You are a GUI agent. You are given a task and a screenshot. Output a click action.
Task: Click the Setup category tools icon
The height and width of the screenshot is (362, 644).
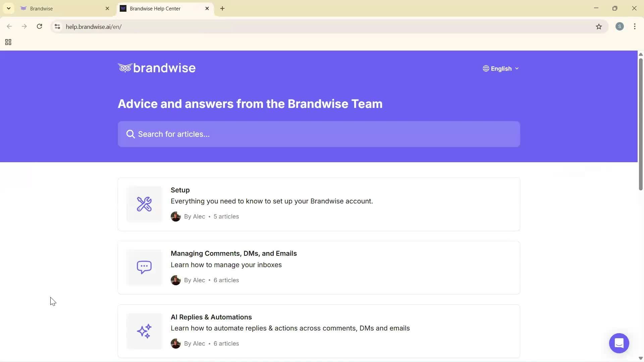point(144,203)
